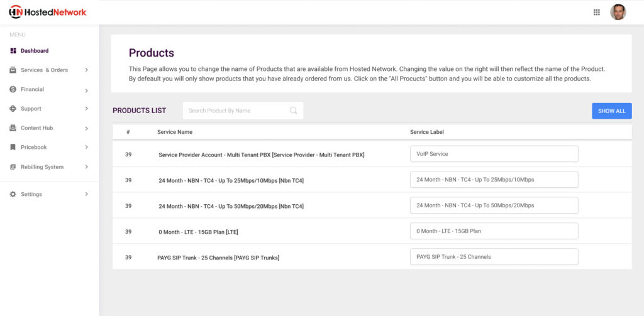Edit the PAYG SIP Trunk label field

[x=494, y=257]
